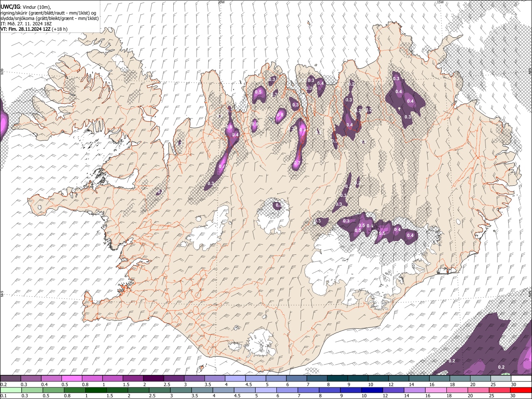Click the light blue swatch labeled 4 in the snow legend
Screen dimensions: 532x399
(235, 378)
